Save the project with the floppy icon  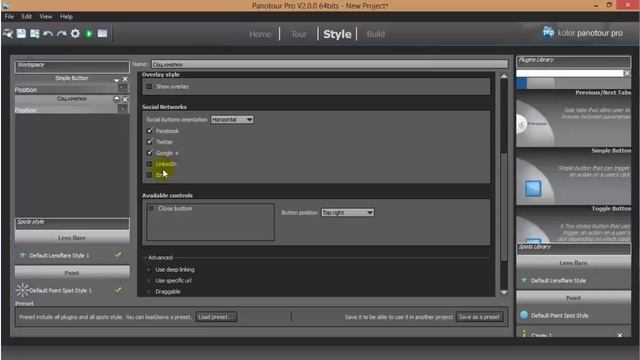coord(21,33)
